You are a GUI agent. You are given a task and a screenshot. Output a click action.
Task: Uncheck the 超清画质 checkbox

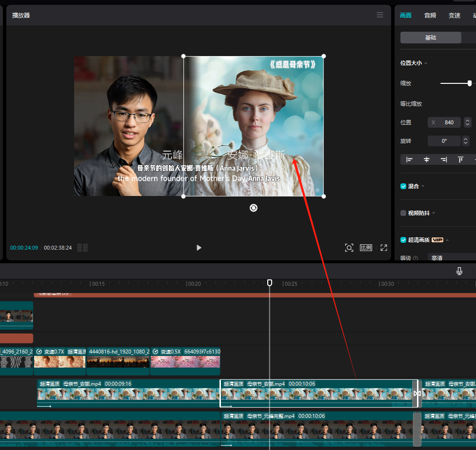[x=403, y=240]
